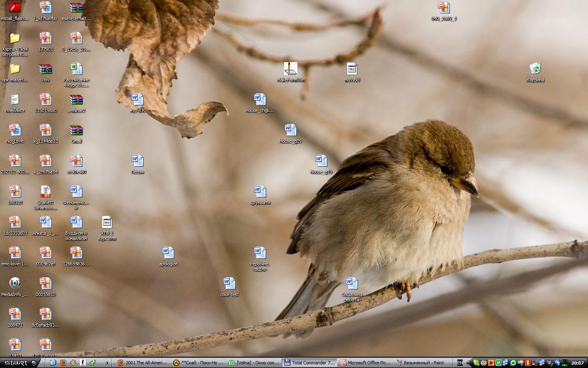This screenshot has width=588, height=368.
Task: Select the Корзина recycle bin icon
Action: (x=535, y=72)
